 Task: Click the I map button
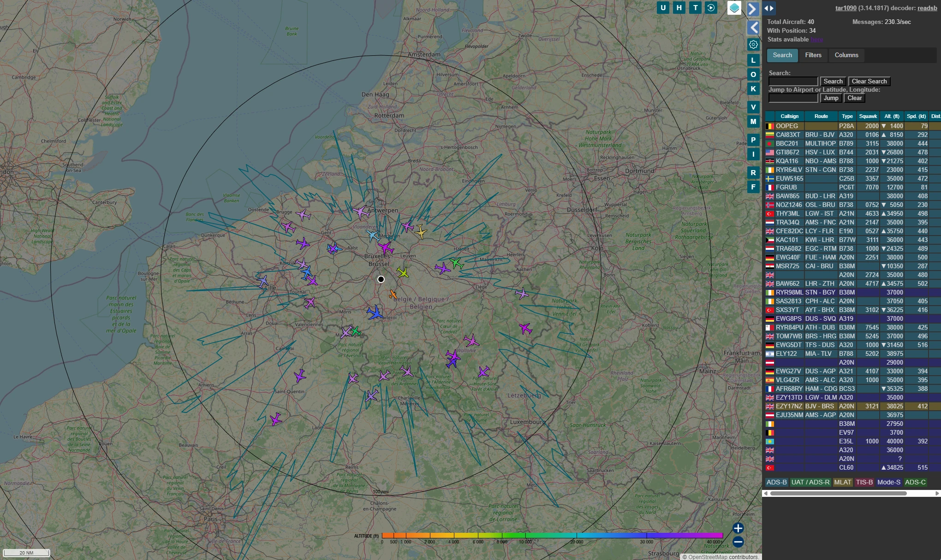click(753, 154)
